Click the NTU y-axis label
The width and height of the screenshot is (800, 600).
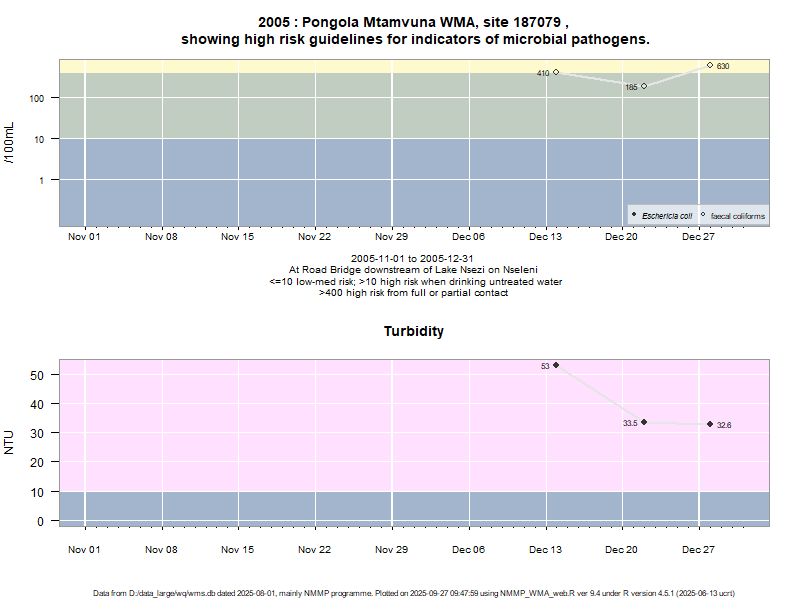pos(10,441)
